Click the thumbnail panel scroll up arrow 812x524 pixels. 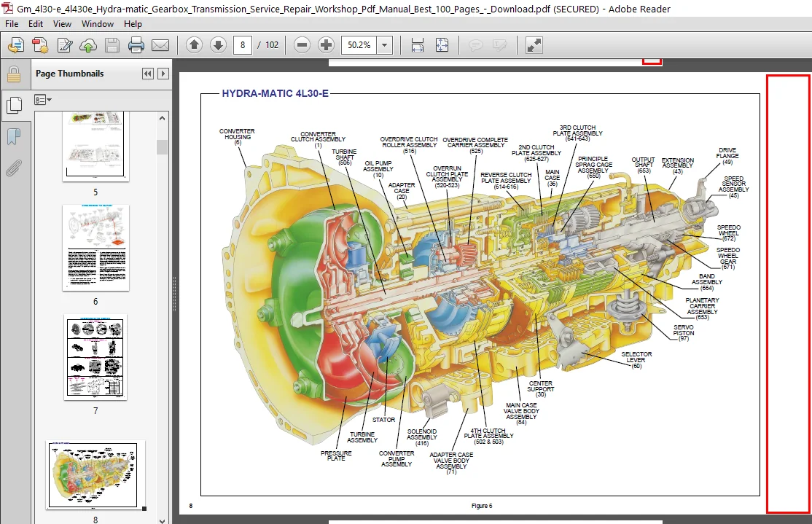(162, 119)
